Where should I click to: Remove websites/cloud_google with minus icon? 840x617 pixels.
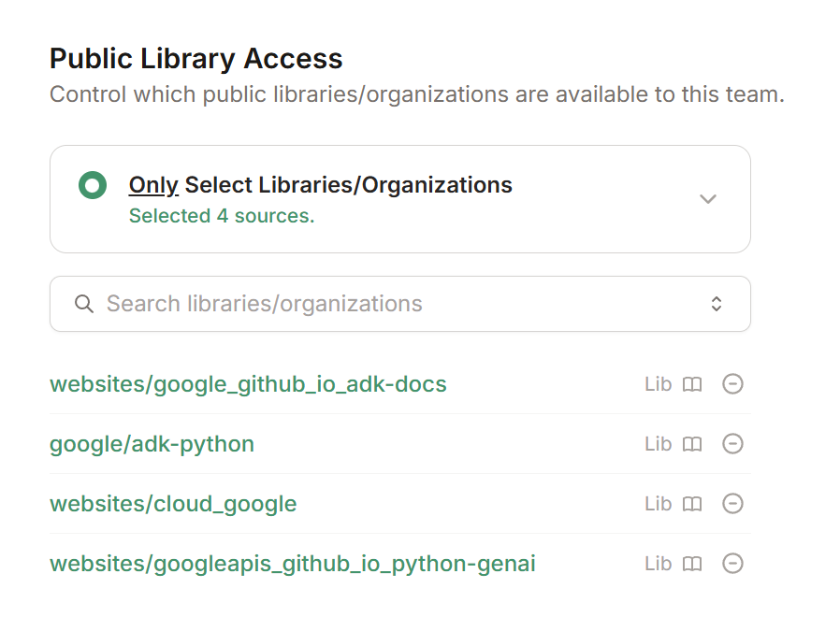pyautogui.click(x=732, y=504)
